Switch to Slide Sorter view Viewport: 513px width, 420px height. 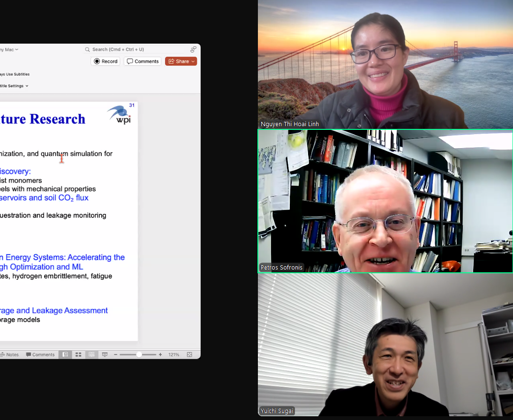click(x=78, y=355)
